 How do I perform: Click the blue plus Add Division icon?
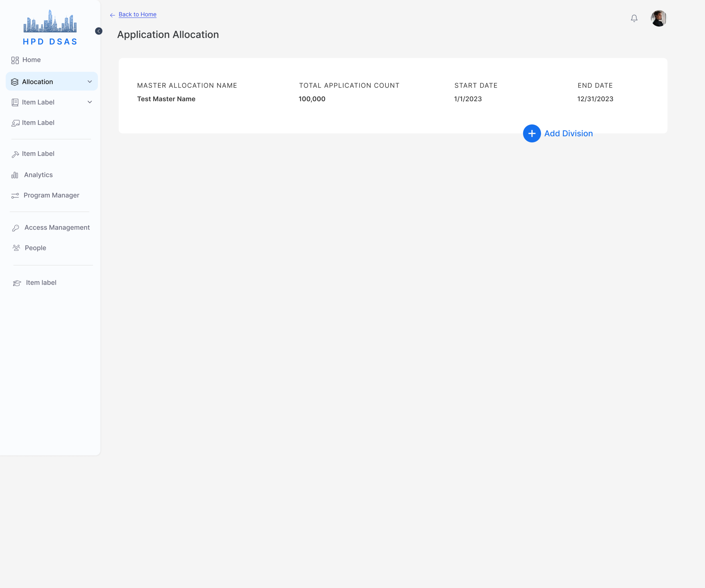point(532,133)
